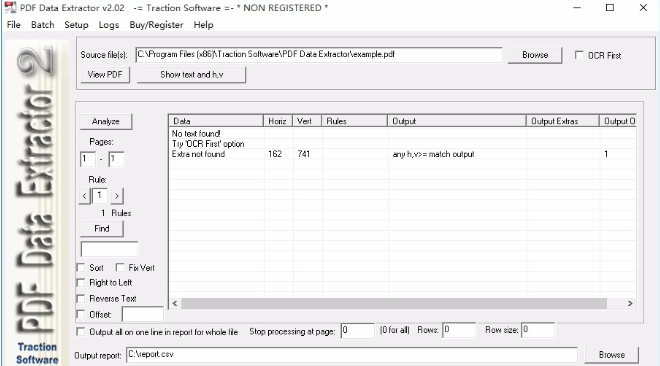Open the Logs menu

(x=109, y=25)
